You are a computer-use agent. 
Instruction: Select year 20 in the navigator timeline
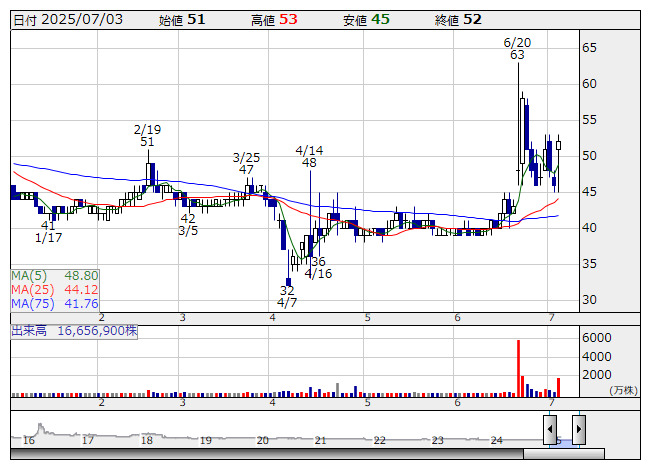coord(263,440)
